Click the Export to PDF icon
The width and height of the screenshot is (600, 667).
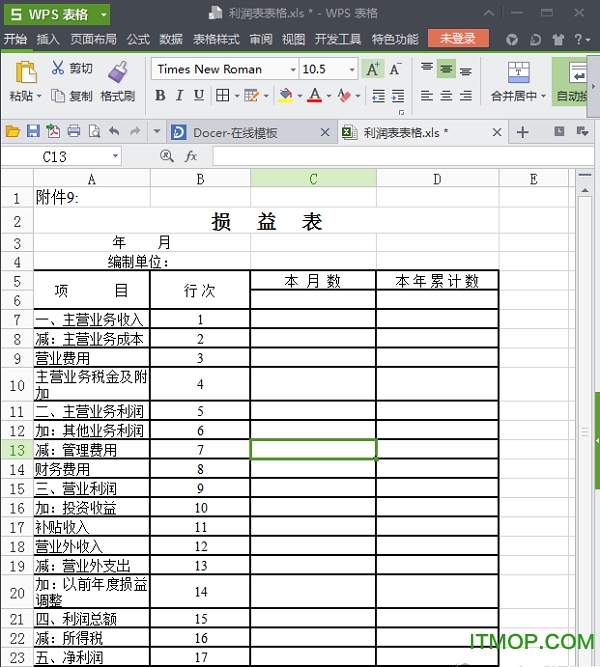(53, 131)
